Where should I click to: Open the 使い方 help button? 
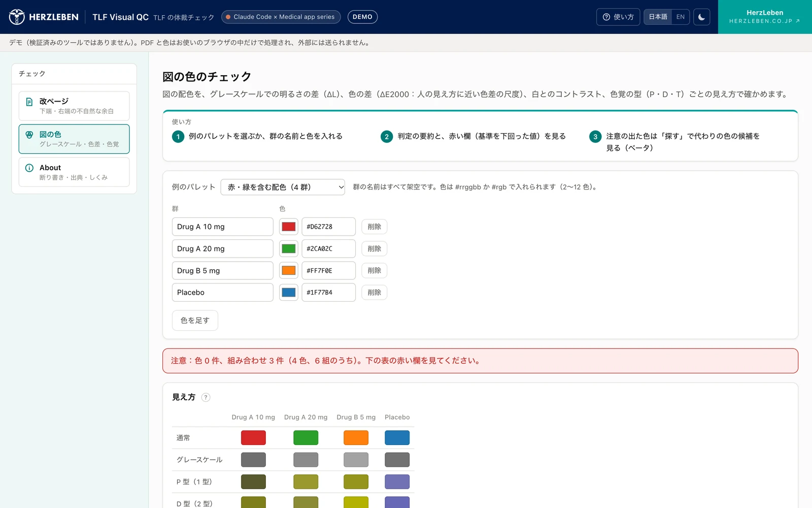tap(618, 17)
